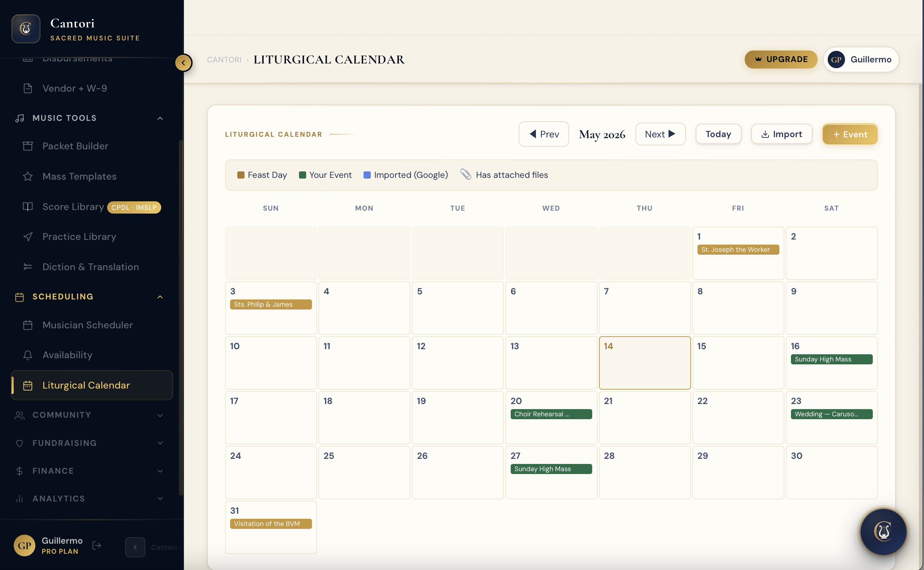Click the CPDL · IMSLP badge
This screenshot has height=570, width=924.
point(134,207)
